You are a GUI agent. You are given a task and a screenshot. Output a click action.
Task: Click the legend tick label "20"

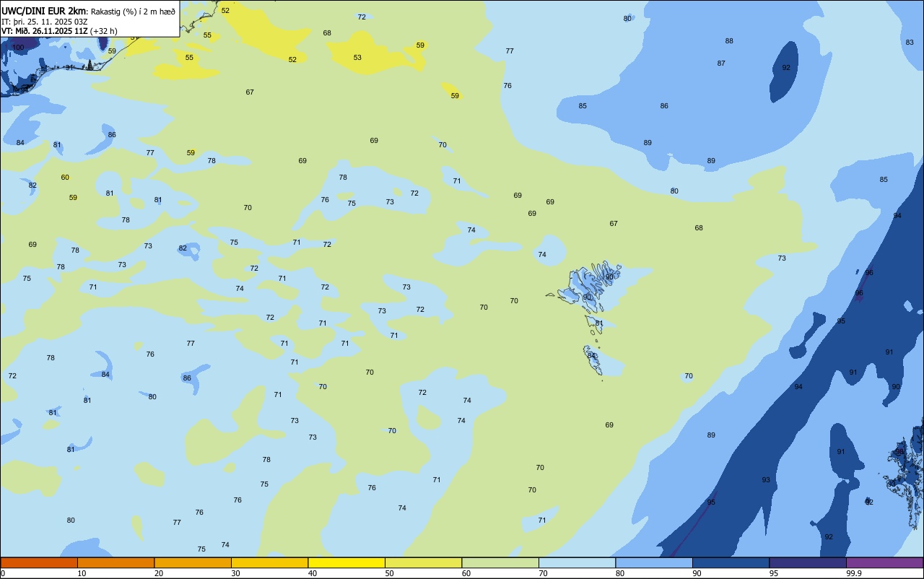click(x=158, y=573)
